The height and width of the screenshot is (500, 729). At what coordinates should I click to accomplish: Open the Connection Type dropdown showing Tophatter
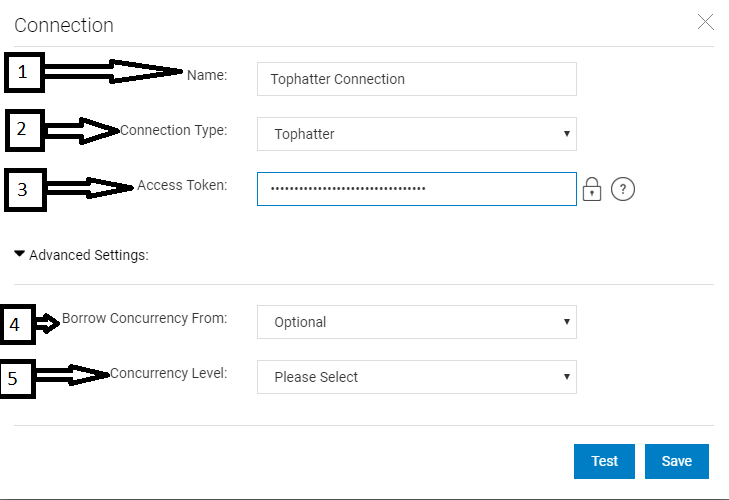tap(417, 134)
